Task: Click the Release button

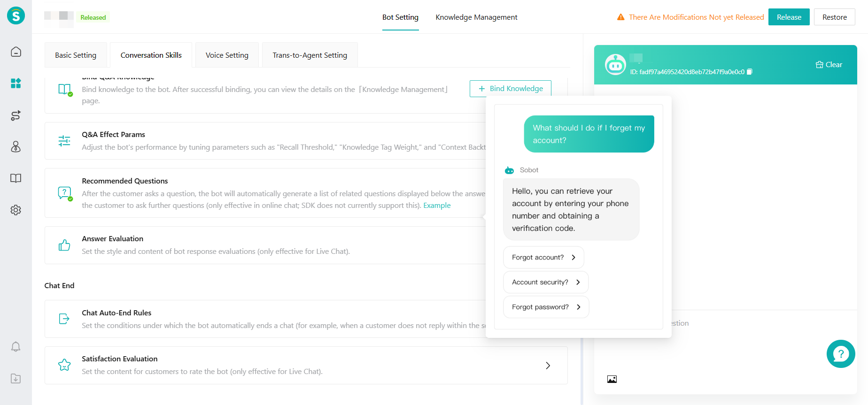Action: click(x=789, y=17)
